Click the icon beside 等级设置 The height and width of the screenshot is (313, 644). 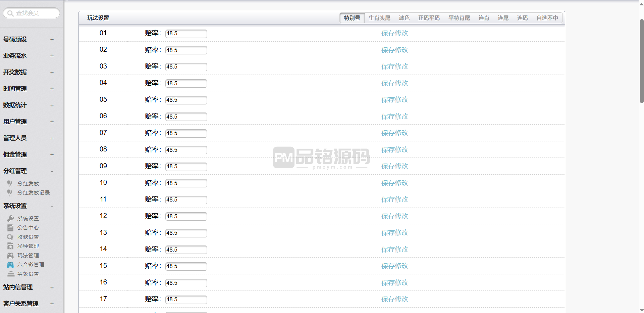pyautogui.click(x=11, y=274)
